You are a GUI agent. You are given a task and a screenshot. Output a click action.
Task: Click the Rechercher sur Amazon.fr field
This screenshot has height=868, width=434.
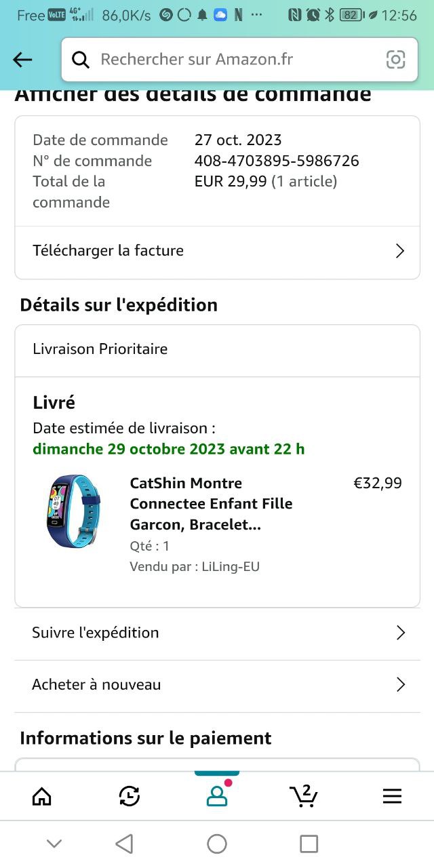(231, 60)
